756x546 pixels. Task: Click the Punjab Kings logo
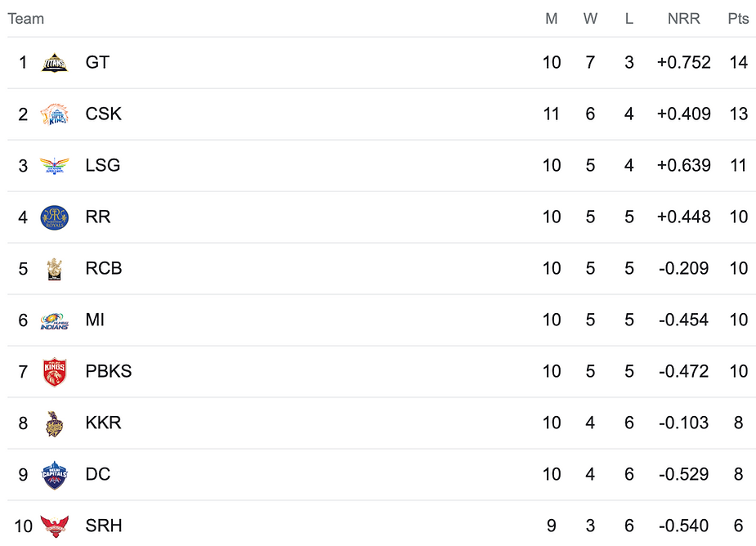click(x=55, y=372)
